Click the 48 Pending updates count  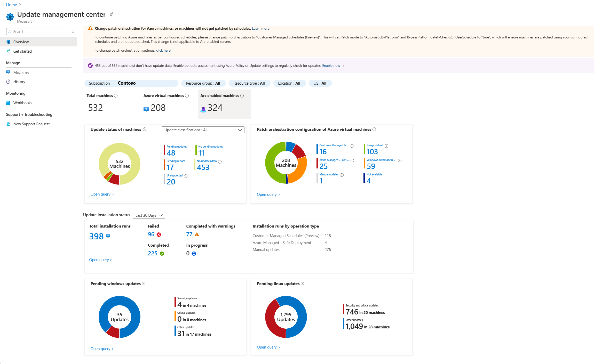pyautogui.click(x=171, y=153)
